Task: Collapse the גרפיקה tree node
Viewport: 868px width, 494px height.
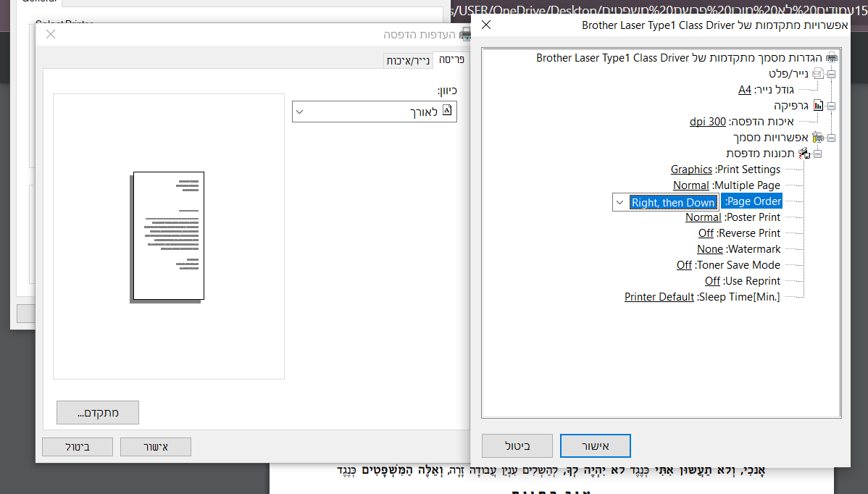Action: pos(832,106)
